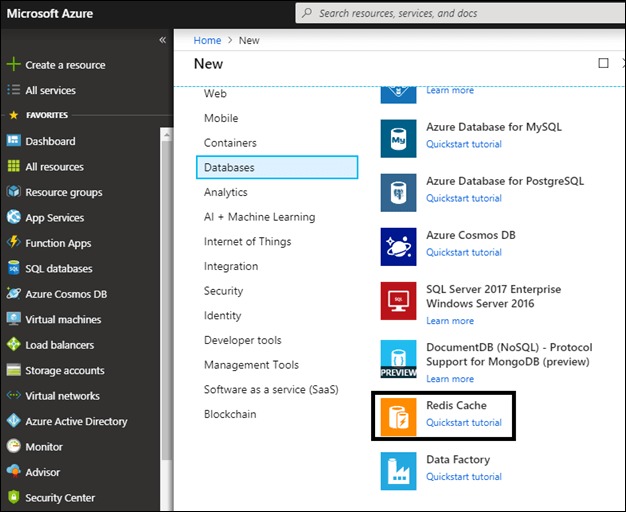Open Redis Cache Quickstart tutorial link
626x512 pixels.
tap(464, 423)
